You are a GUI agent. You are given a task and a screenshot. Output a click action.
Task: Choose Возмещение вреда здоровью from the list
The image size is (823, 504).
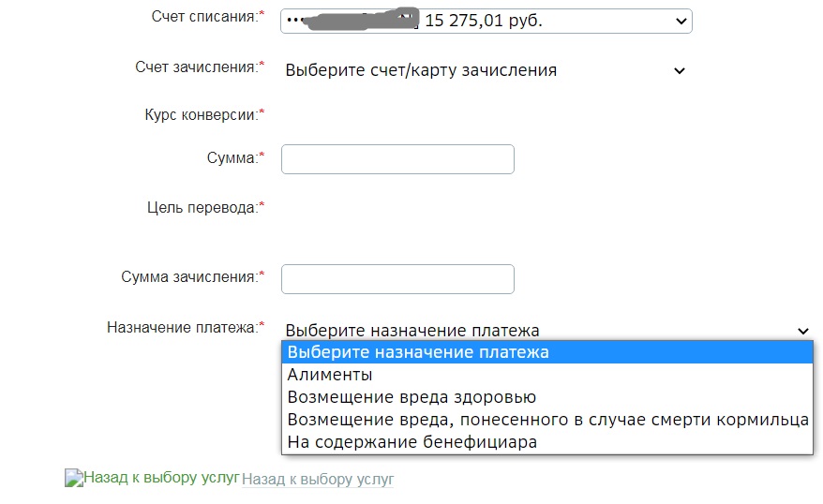click(411, 397)
